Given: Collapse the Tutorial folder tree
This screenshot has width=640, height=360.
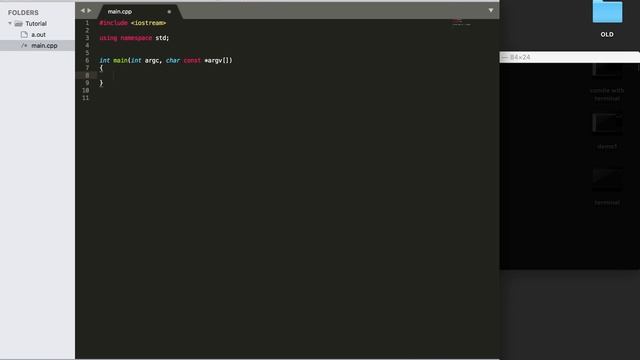Looking at the screenshot, I should [10, 23].
